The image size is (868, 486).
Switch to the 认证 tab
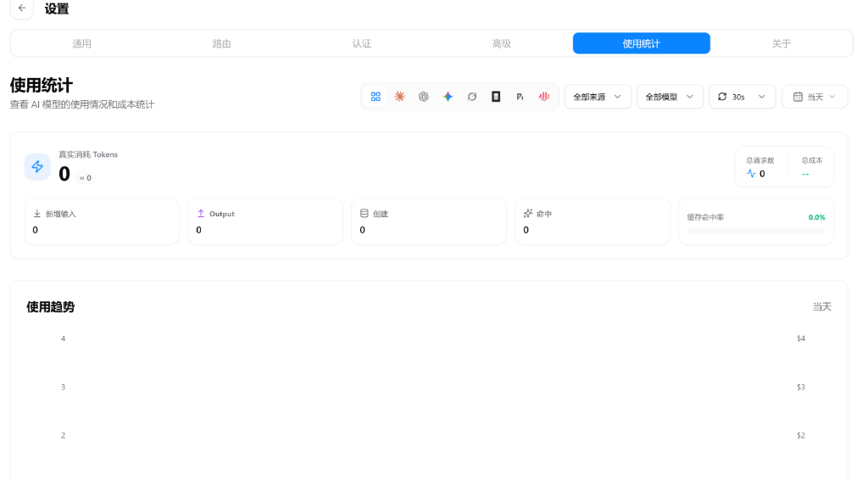[x=361, y=43]
